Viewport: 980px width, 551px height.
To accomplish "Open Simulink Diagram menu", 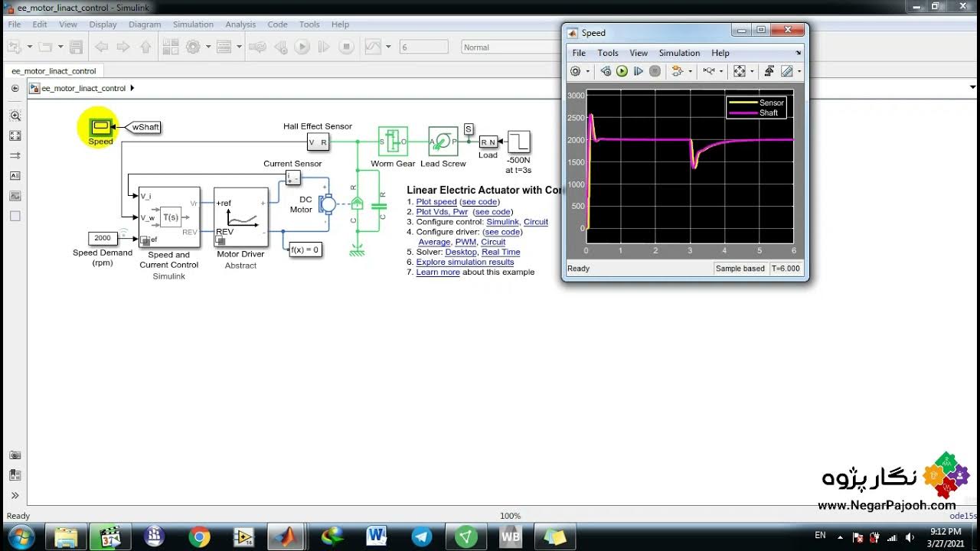I will coord(145,24).
